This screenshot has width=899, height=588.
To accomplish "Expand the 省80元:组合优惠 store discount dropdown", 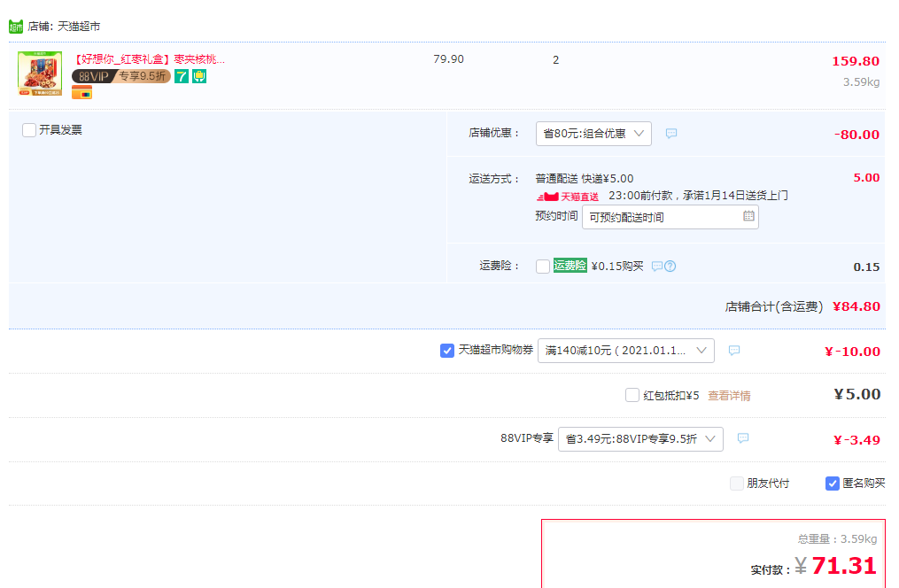I will click(x=593, y=134).
